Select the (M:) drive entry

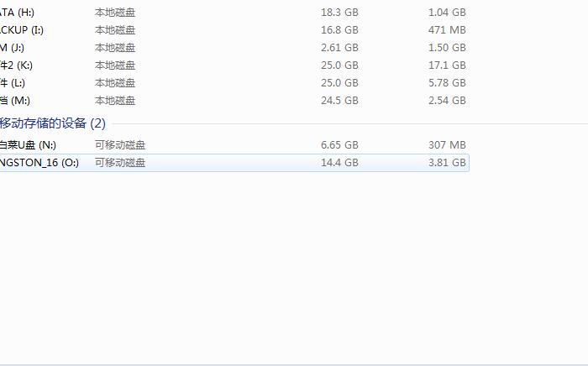(x=234, y=101)
